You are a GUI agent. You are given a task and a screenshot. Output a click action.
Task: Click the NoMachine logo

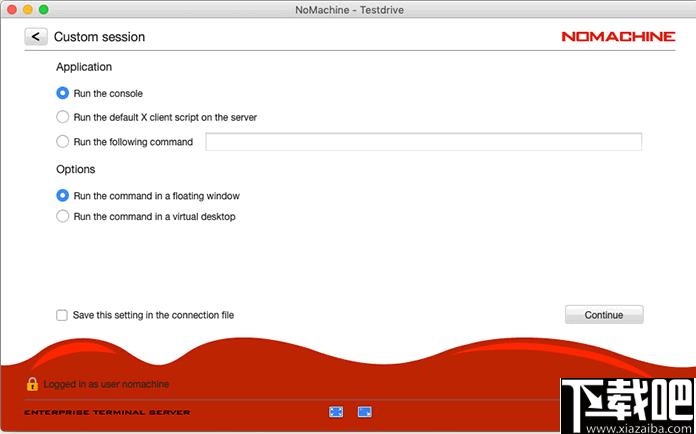[618, 36]
